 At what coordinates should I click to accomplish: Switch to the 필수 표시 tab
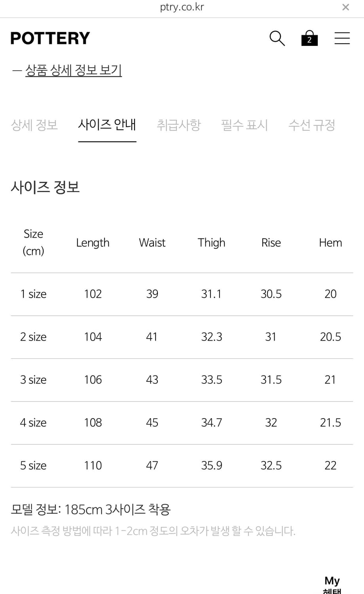tap(245, 125)
